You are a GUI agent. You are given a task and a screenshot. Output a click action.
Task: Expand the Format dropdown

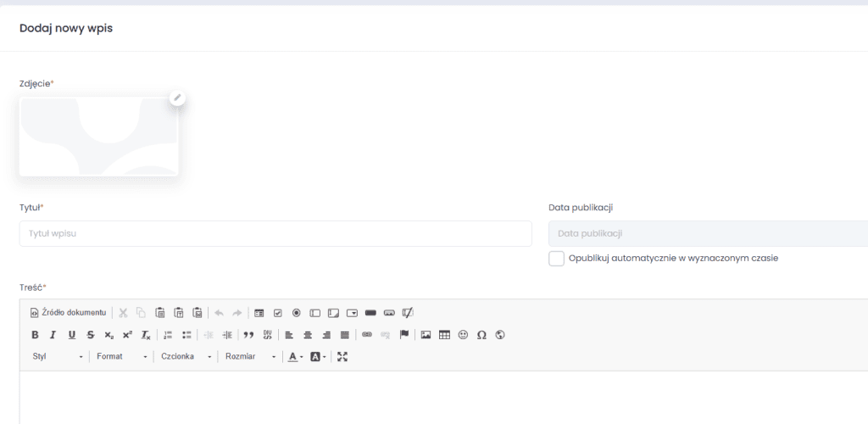click(122, 357)
